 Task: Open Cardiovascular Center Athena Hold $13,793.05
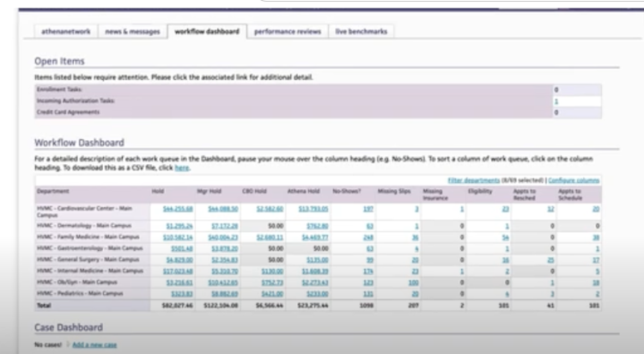313,209
